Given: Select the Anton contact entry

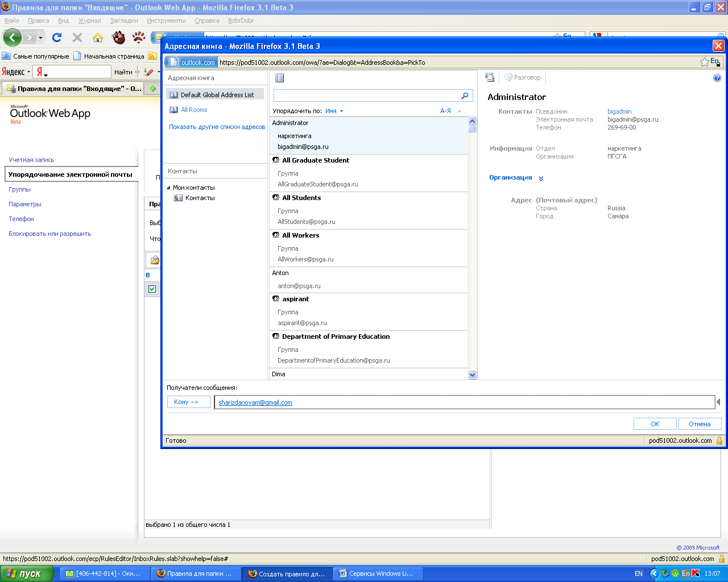Looking at the screenshot, I should point(369,280).
